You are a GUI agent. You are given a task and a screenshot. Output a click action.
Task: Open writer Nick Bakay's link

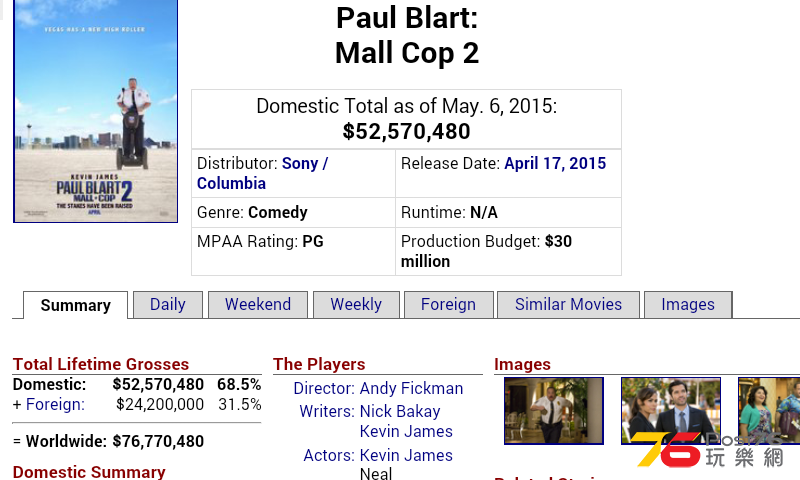[400, 411]
